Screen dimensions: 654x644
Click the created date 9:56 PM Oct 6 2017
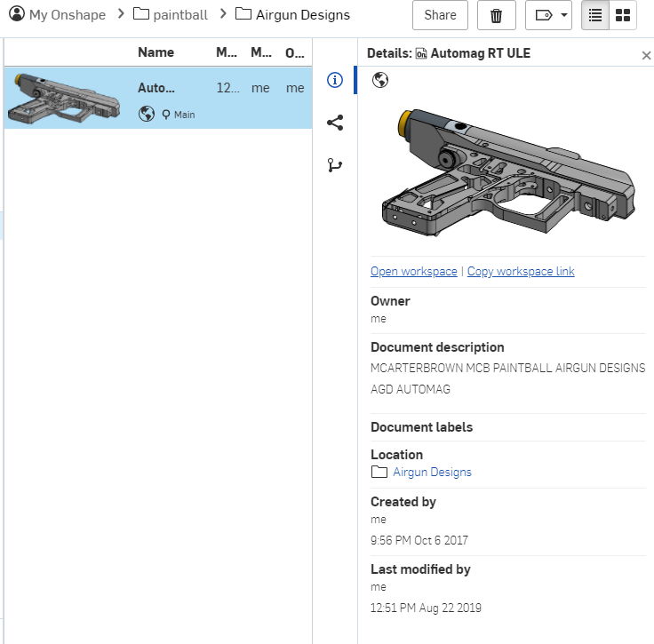point(419,540)
